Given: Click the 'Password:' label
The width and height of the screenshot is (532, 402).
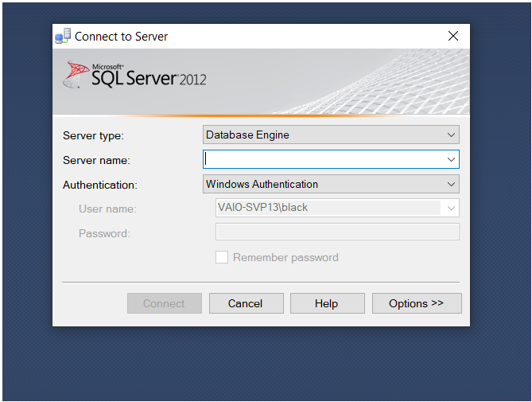Looking at the screenshot, I should (104, 233).
